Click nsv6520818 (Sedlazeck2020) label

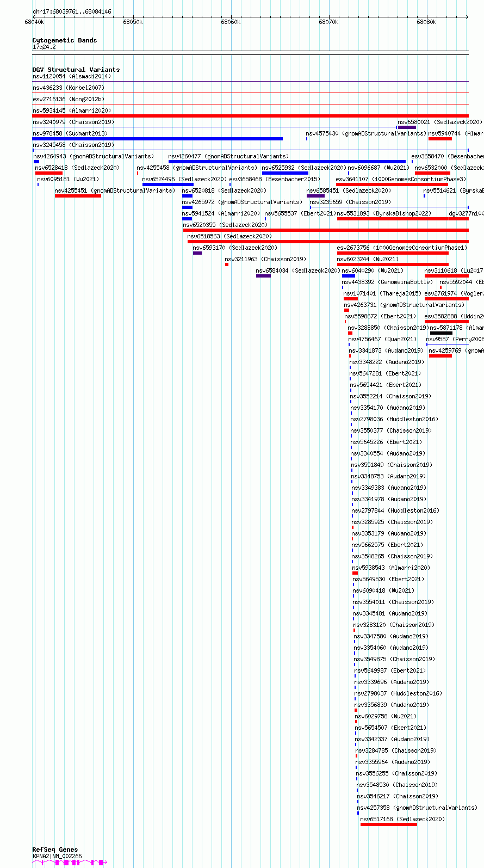point(224,190)
